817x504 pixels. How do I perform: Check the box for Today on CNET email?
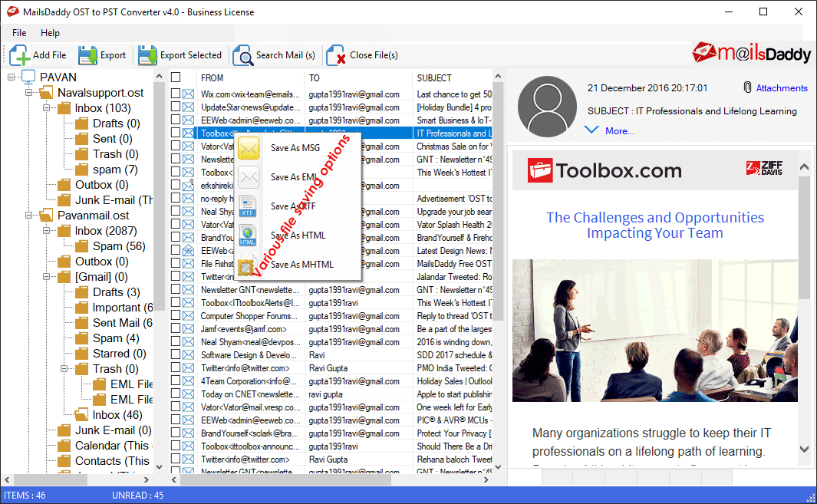coord(176,394)
